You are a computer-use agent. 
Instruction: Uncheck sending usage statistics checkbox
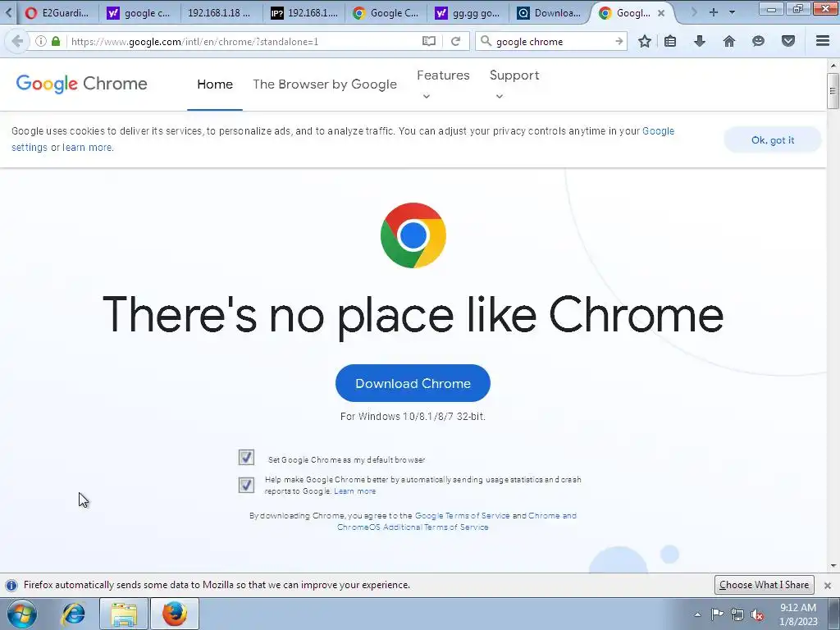(x=246, y=485)
